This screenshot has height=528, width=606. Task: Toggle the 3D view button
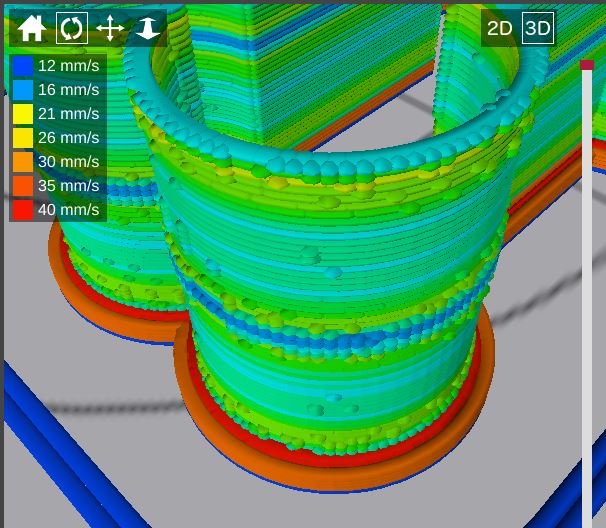coord(538,28)
